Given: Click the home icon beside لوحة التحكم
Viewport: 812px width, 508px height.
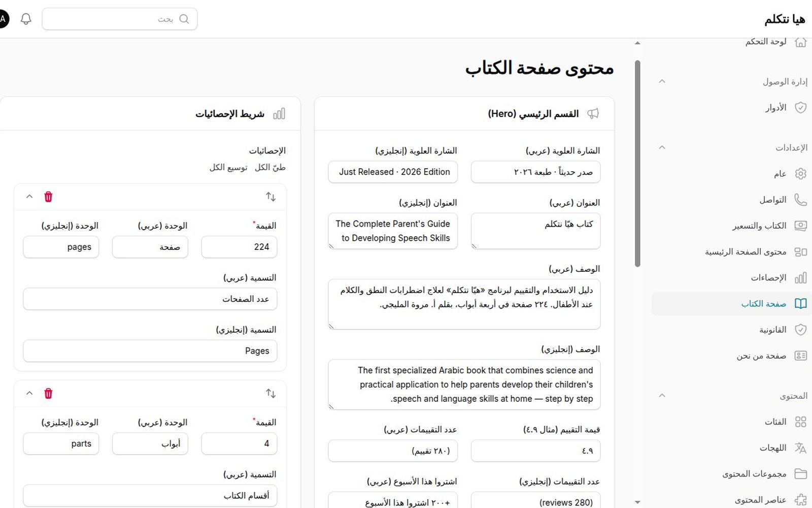Looking at the screenshot, I should click(x=800, y=42).
